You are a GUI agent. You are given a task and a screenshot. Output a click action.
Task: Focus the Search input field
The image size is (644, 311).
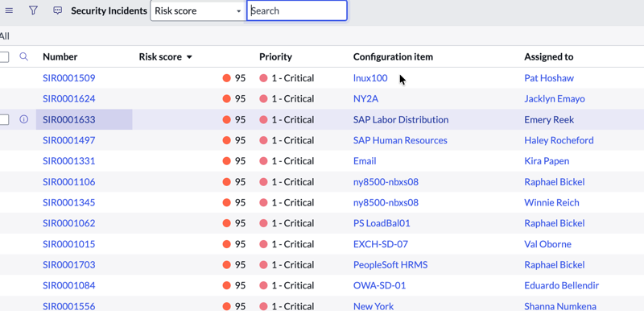(x=297, y=10)
